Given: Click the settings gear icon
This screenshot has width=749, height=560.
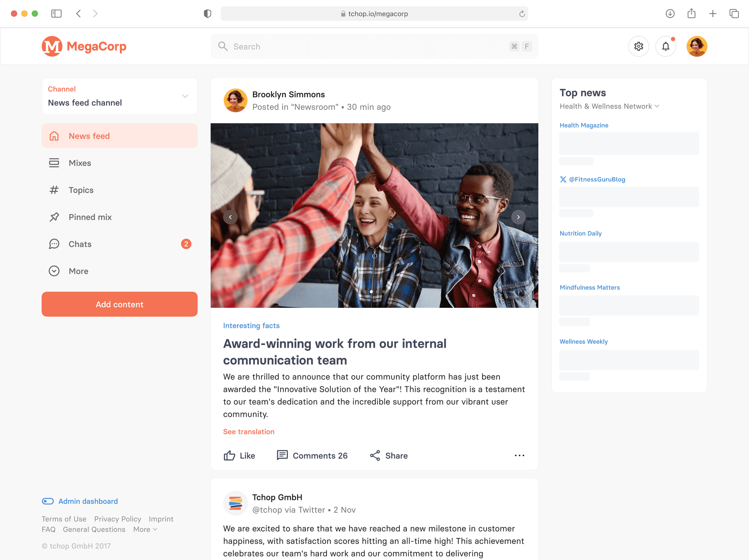Looking at the screenshot, I should pos(639,46).
